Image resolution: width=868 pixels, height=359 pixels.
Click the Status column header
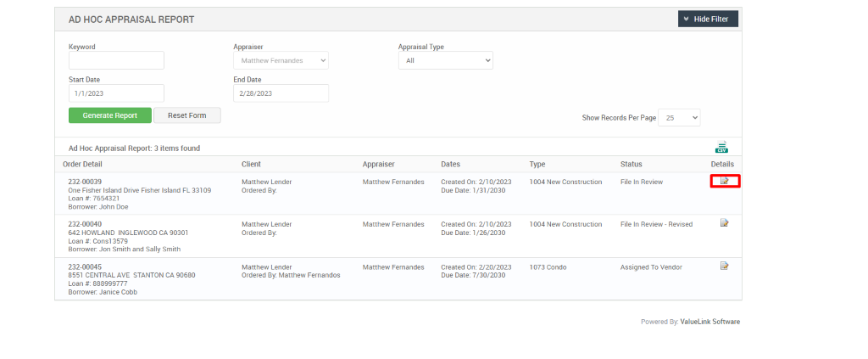pos(631,164)
